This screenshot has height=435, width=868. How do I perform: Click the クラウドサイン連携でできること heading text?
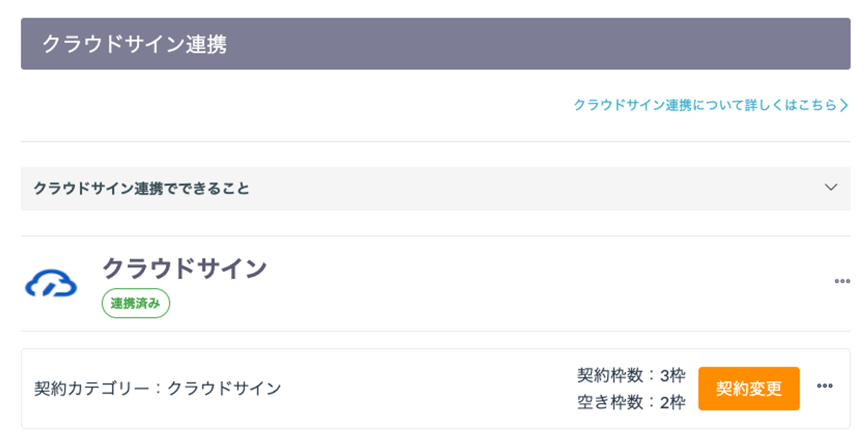tap(141, 188)
